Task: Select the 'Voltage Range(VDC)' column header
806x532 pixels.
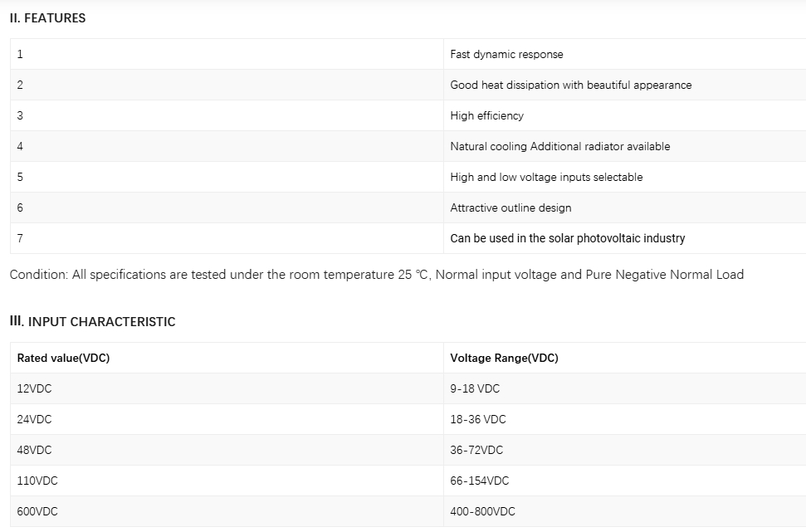Action: click(624, 358)
